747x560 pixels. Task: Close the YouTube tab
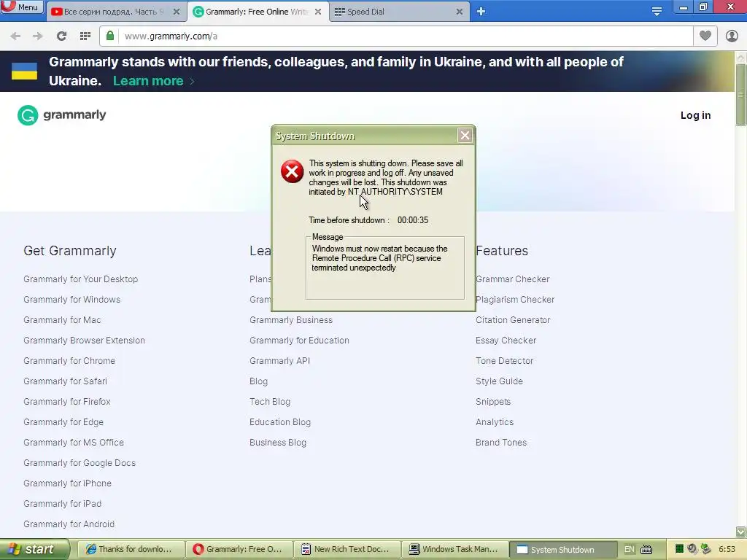[177, 12]
